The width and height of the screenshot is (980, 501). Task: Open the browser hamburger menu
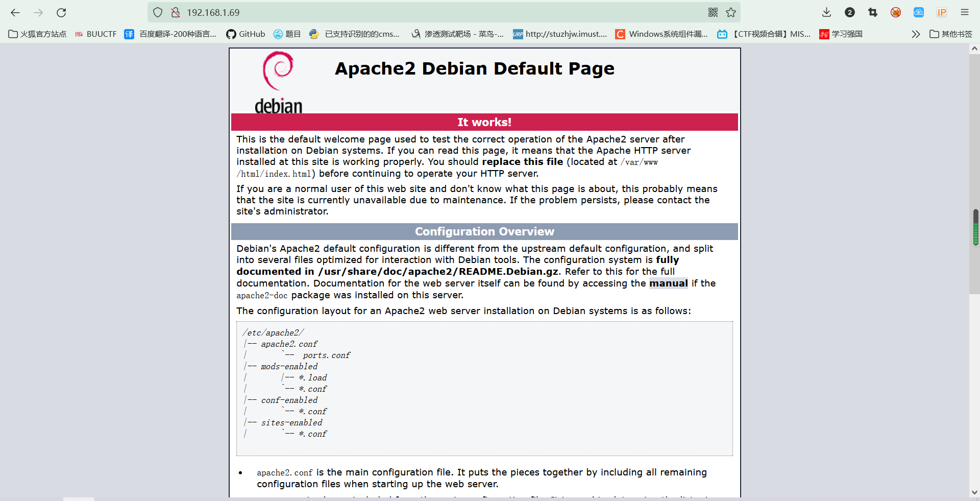pos(965,12)
